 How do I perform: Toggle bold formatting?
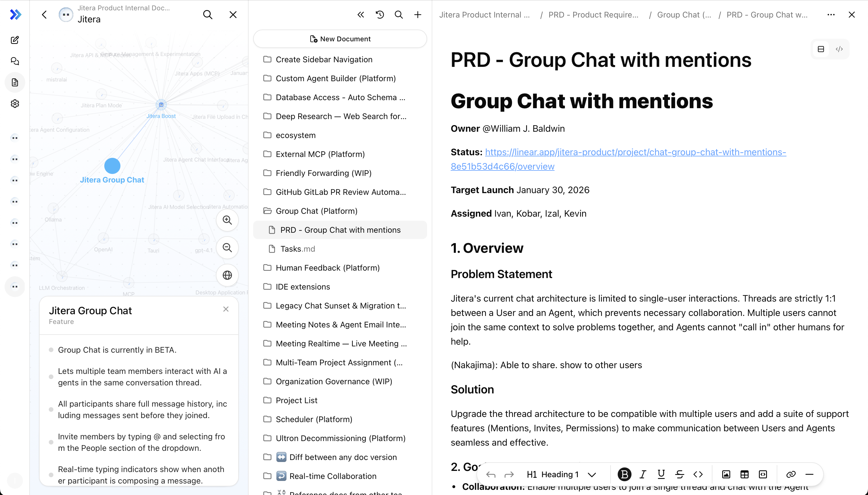624,474
